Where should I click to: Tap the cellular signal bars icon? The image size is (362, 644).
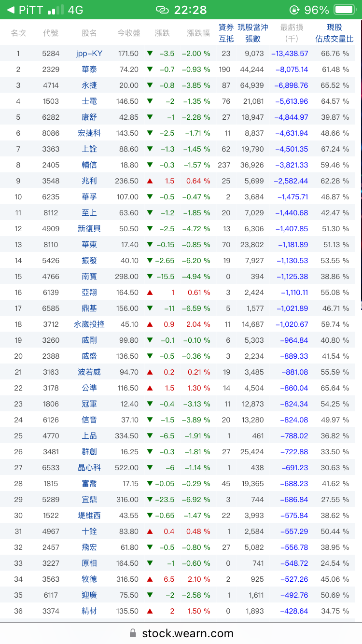(x=56, y=10)
